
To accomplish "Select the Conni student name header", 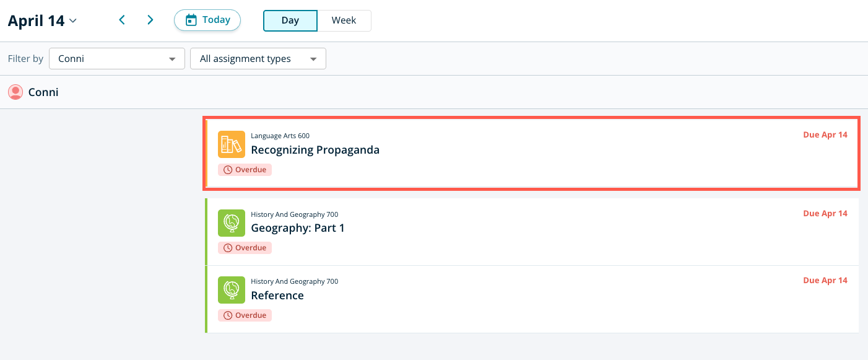I will click(x=43, y=92).
